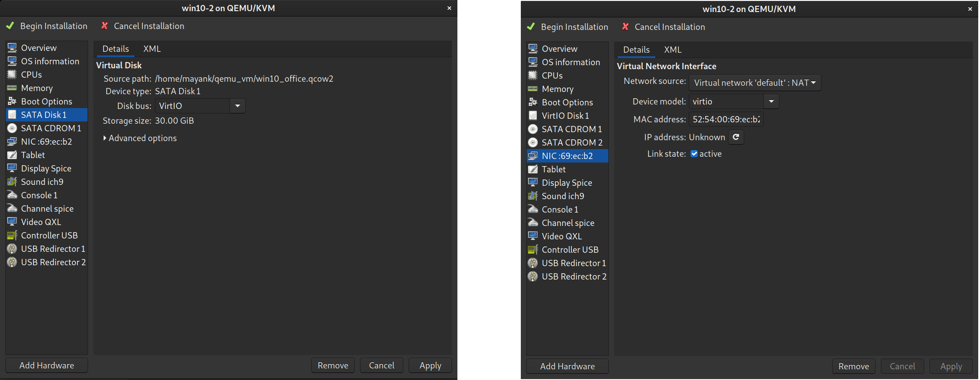The width and height of the screenshot is (980, 380).
Task: Click Cancel button in left window
Action: coord(381,365)
